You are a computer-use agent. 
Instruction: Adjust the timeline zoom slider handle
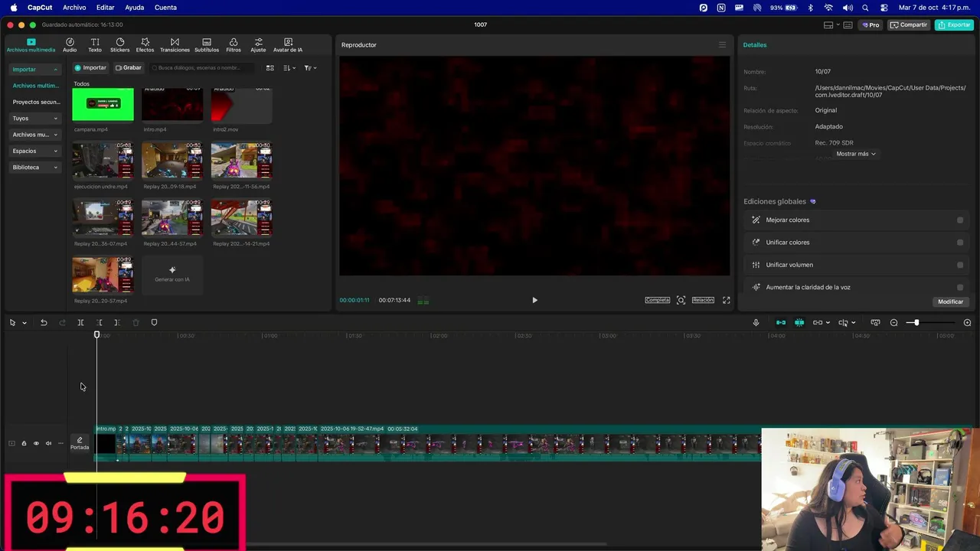tap(916, 323)
